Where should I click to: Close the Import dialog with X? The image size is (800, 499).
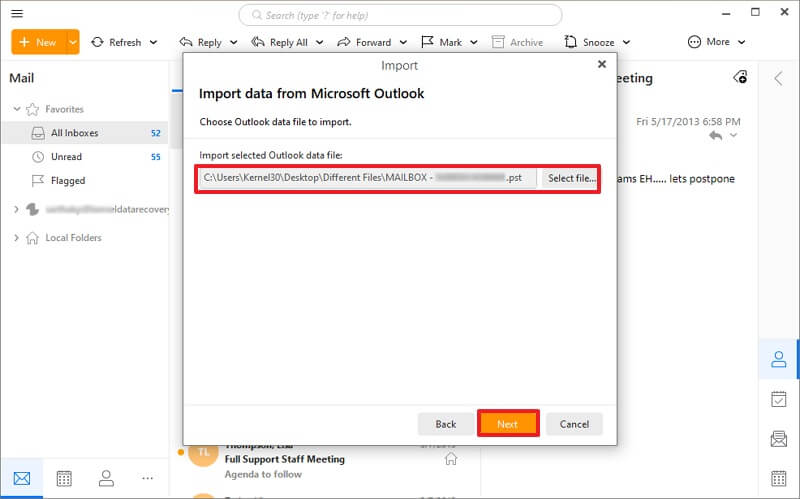tap(602, 64)
